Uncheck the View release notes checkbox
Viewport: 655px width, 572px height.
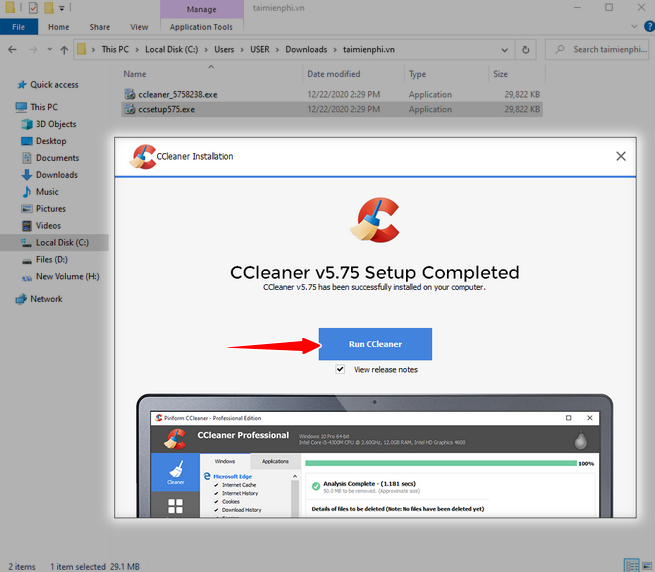click(x=341, y=369)
